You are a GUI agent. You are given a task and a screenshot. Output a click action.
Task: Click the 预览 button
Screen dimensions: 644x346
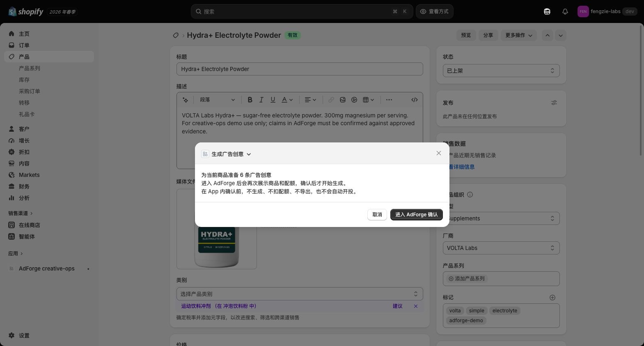pyautogui.click(x=466, y=35)
